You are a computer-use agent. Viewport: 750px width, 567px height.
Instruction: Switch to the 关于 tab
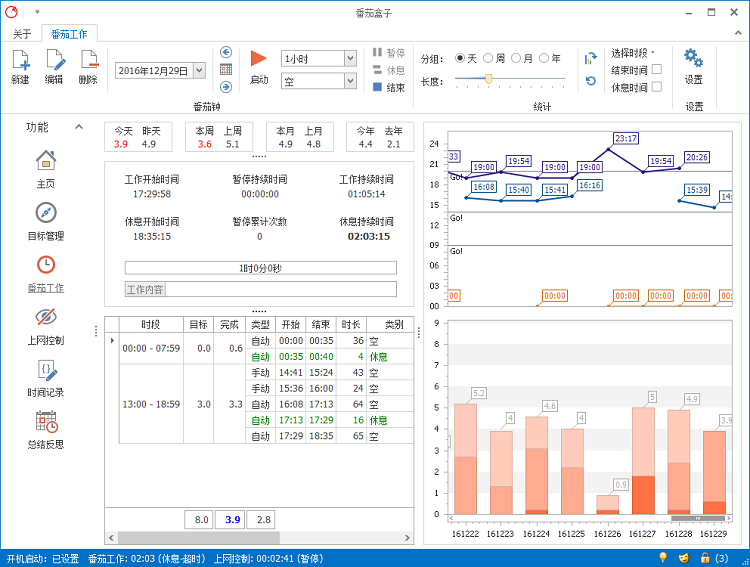pos(22,34)
